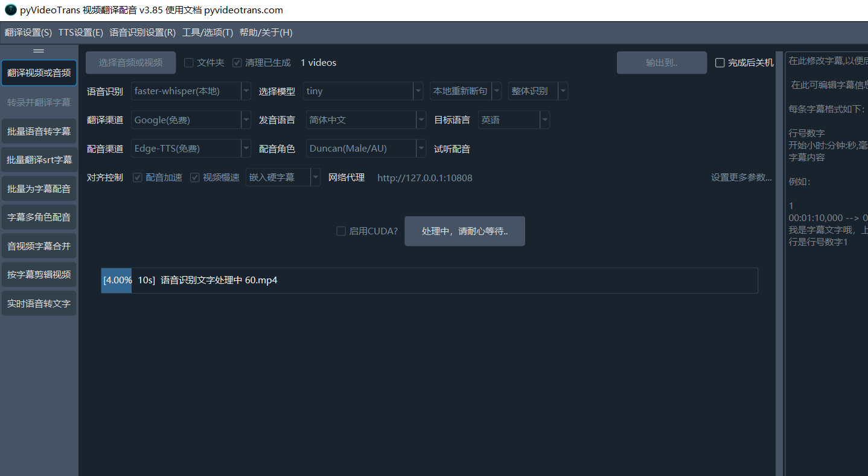Select 字幕多角色配音 in the sidebar
The width and height of the screenshot is (868, 476).
point(39,217)
